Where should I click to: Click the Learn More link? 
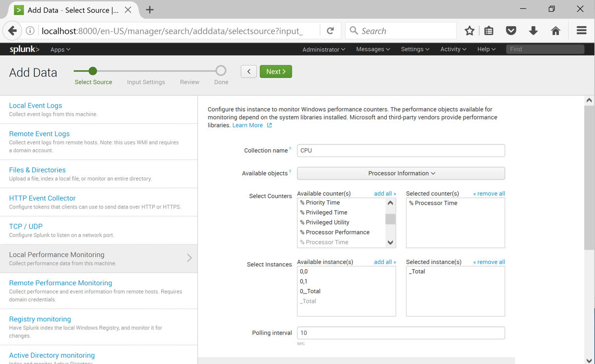click(x=247, y=125)
